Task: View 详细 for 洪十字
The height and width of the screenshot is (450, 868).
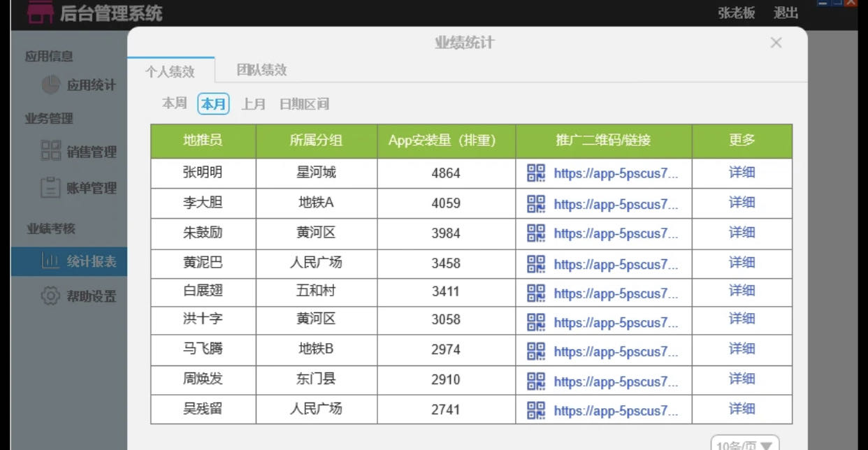Action: point(742,319)
